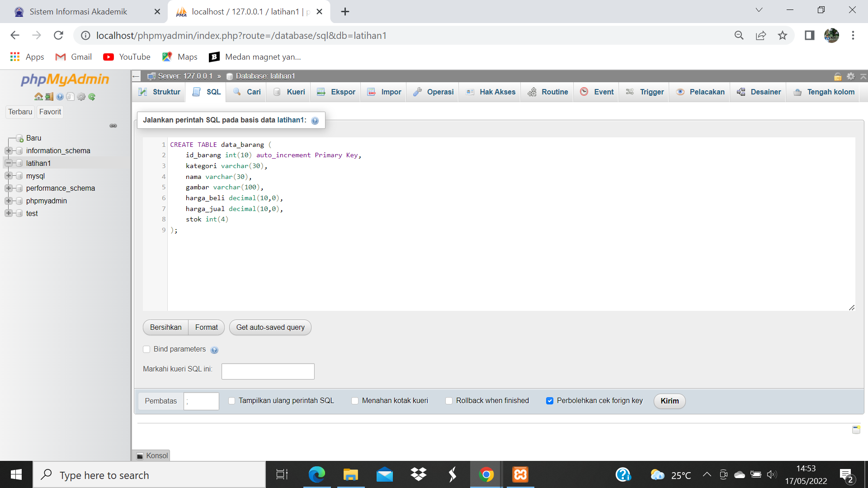This screenshot has width=868, height=488.
Task: Expand the test database node
Action: [9, 213]
